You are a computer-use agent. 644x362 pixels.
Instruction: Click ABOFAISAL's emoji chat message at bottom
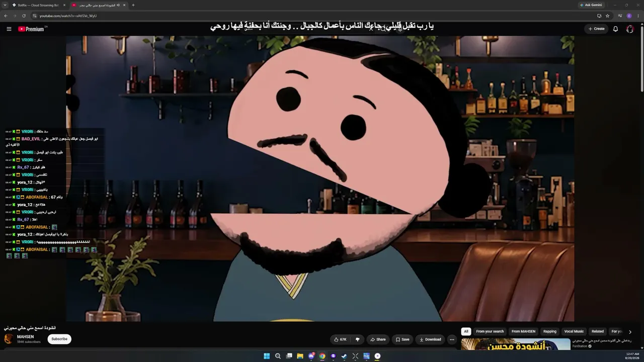pyautogui.click(x=51, y=252)
